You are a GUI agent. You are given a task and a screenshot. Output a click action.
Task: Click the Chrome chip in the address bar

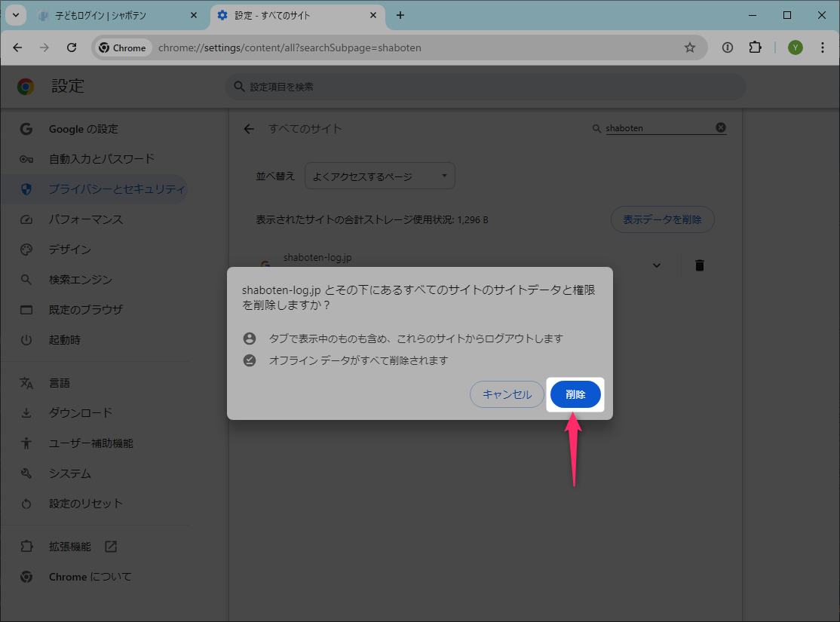coord(123,47)
